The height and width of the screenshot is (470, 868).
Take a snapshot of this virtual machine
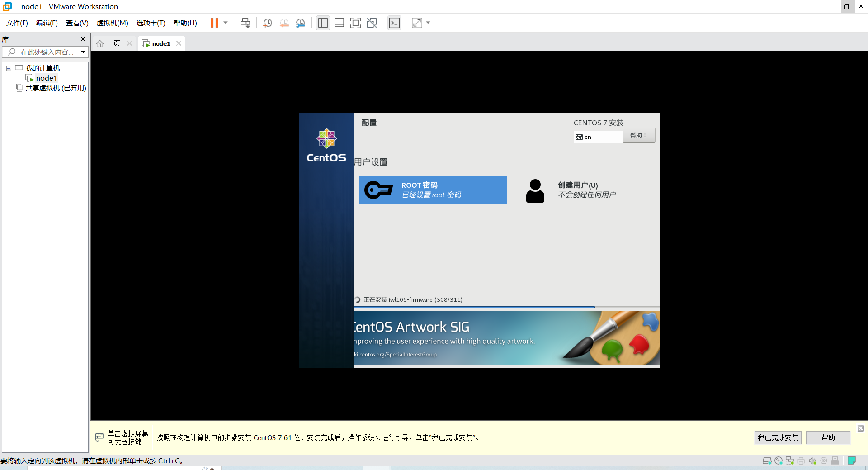pyautogui.click(x=268, y=23)
